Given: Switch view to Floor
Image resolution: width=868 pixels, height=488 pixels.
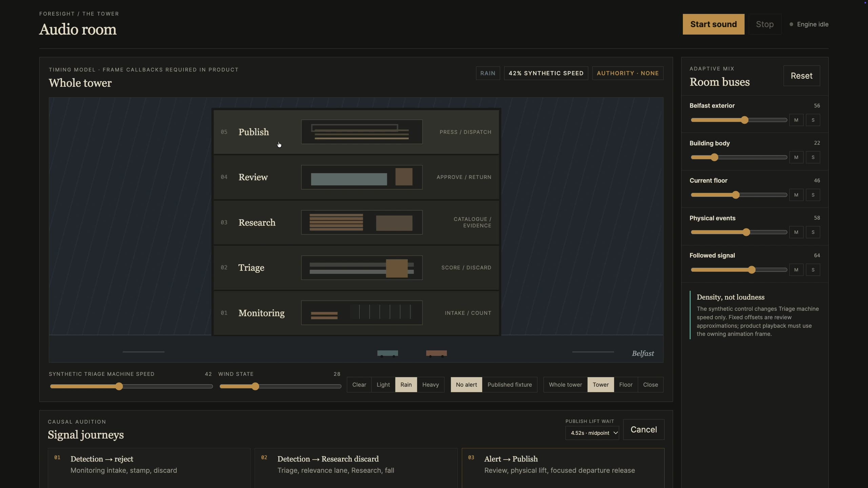Looking at the screenshot, I should pos(626,385).
